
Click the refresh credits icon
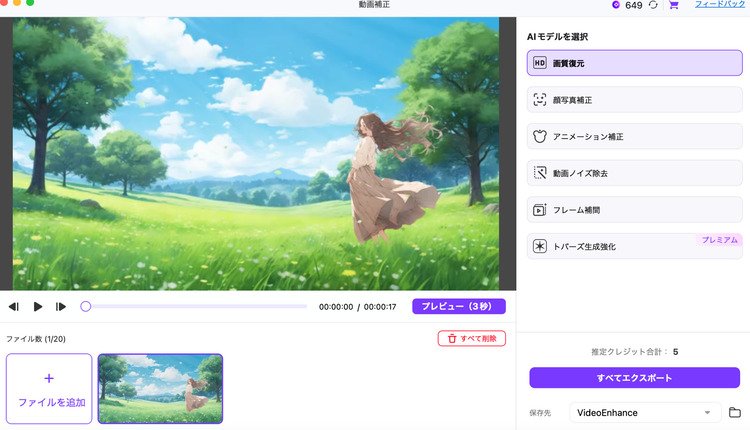(653, 5)
